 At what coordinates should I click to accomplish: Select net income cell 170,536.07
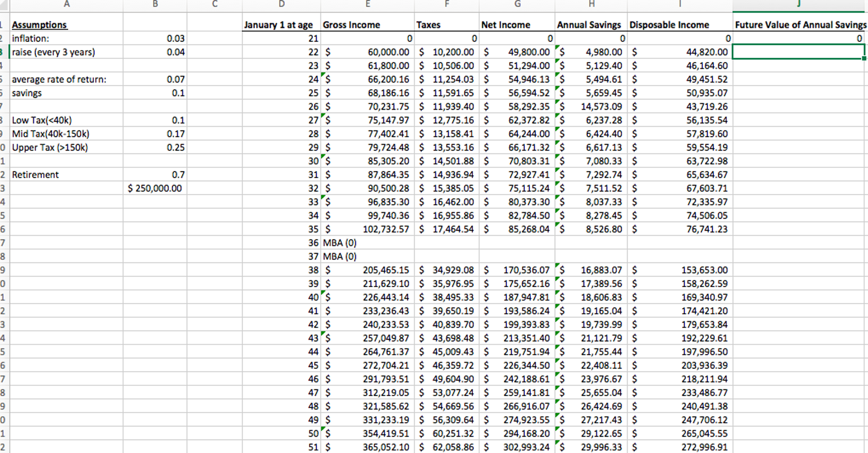(517, 270)
